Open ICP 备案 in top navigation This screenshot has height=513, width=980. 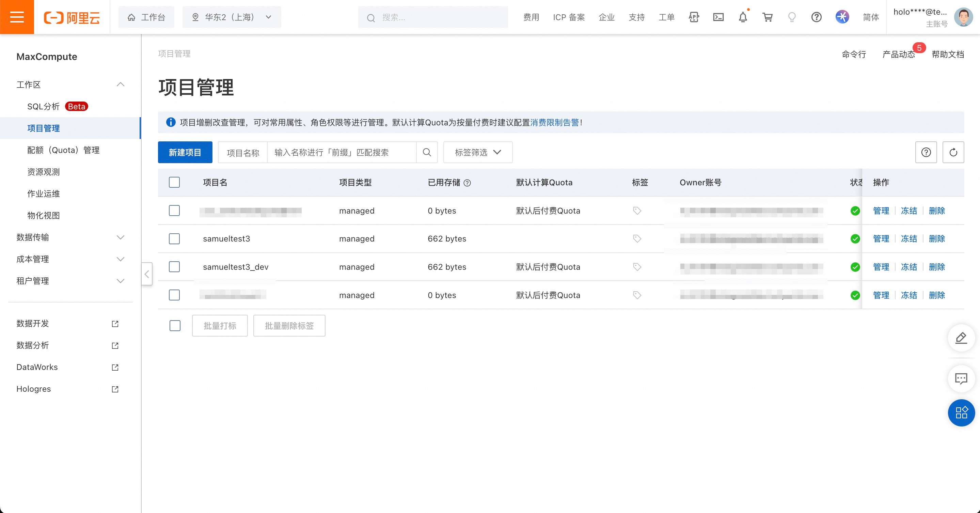(x=569, y=17)
